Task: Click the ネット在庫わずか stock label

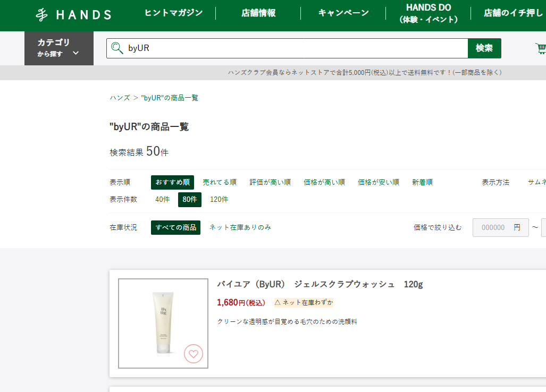Action: pos(304,303)
